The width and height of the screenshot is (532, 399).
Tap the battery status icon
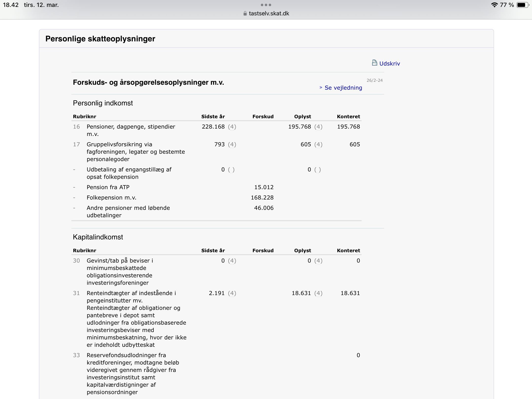522,5
